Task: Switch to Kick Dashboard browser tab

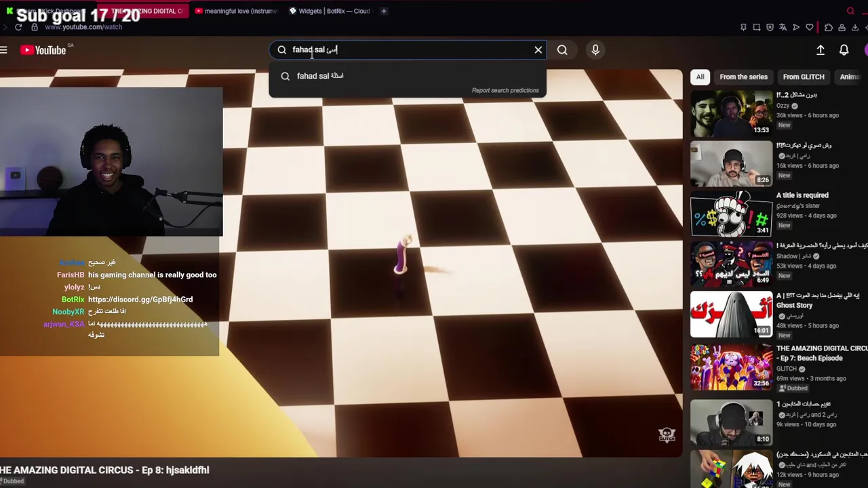Action: pyautogui.click(x=48, y=11)
